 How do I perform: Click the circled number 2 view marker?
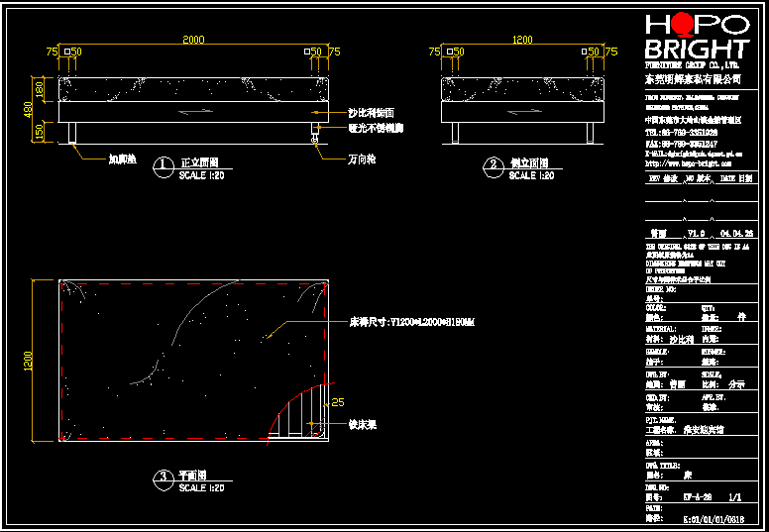[494, 167]
